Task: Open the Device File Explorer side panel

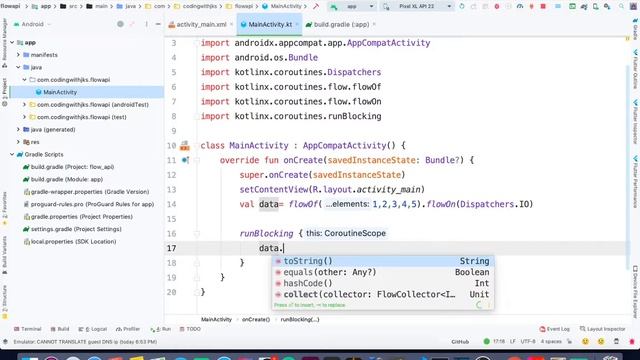Action: point(636,292)
